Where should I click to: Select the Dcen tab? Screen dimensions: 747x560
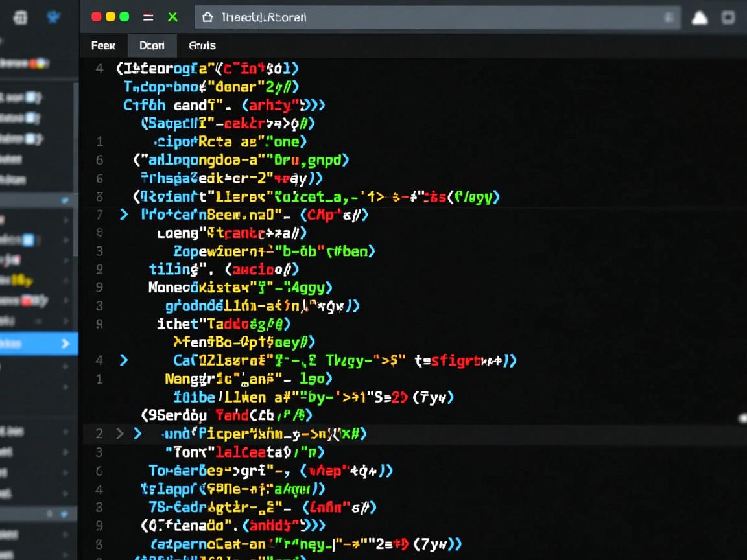152,45
